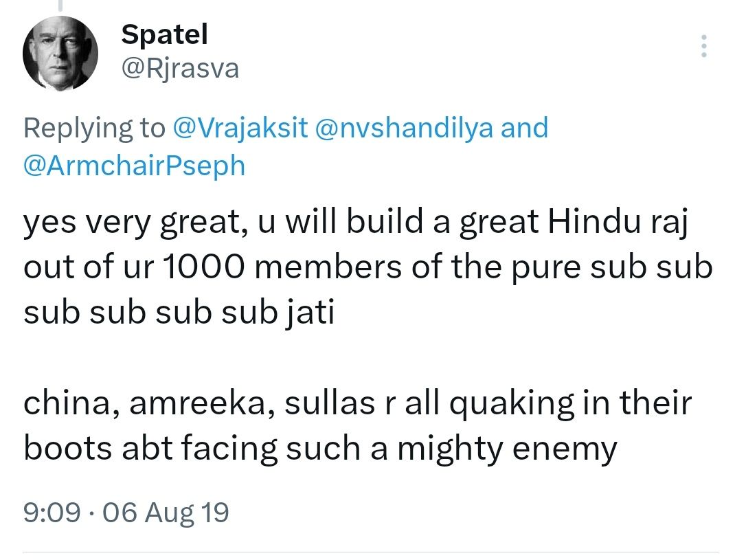Click the tweet line starting 'yes very great'
The height and width of the screenshot is (560, 735).
[356, 222]
